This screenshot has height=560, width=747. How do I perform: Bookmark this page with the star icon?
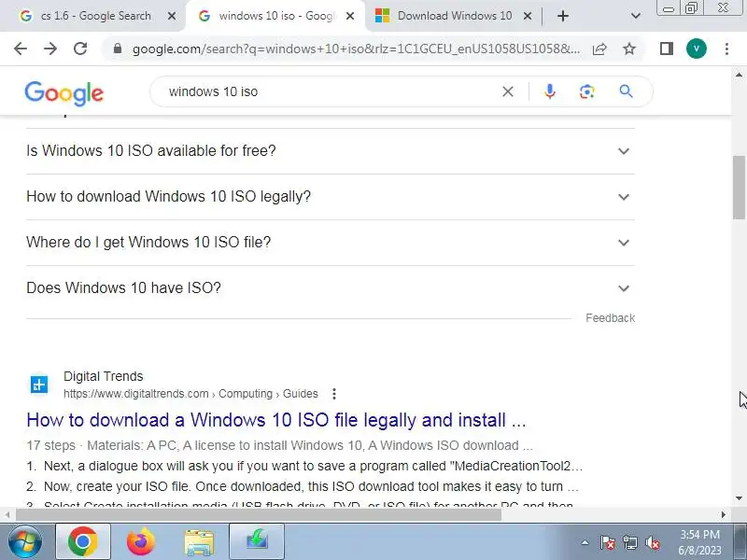click(629, 49)
